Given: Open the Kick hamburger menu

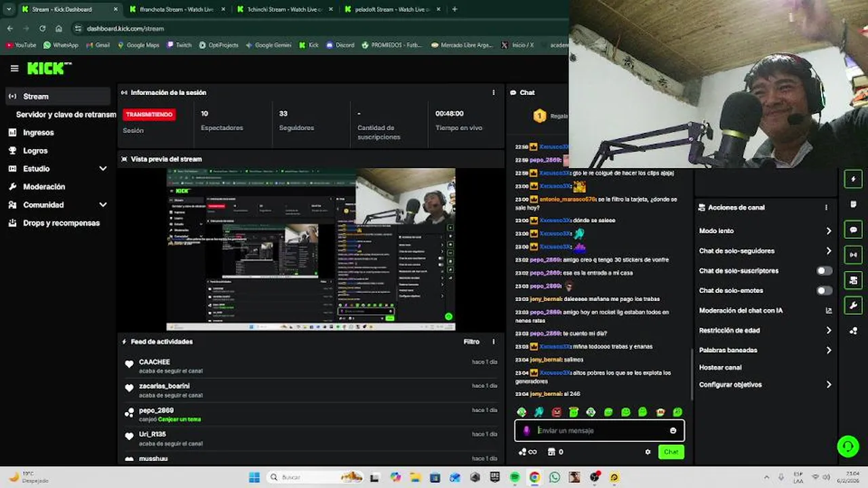Looking at the screenshot, I should 14,68.
